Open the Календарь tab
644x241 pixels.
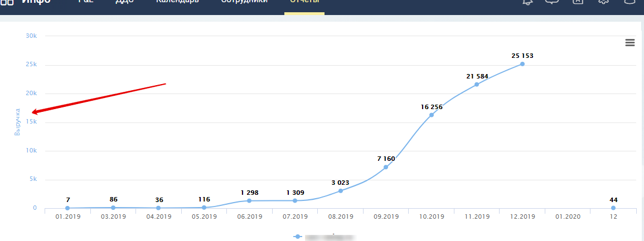click(x=177, y=2)
